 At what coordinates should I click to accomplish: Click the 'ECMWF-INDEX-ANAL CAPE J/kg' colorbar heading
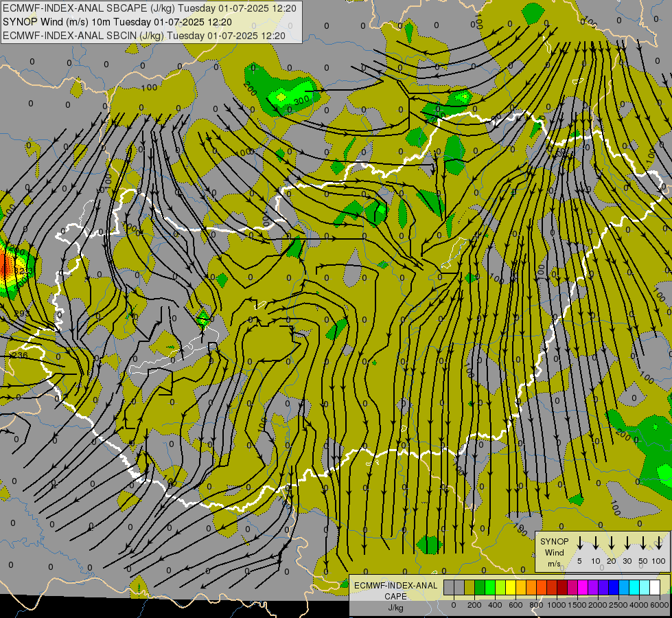coord(395,596)
